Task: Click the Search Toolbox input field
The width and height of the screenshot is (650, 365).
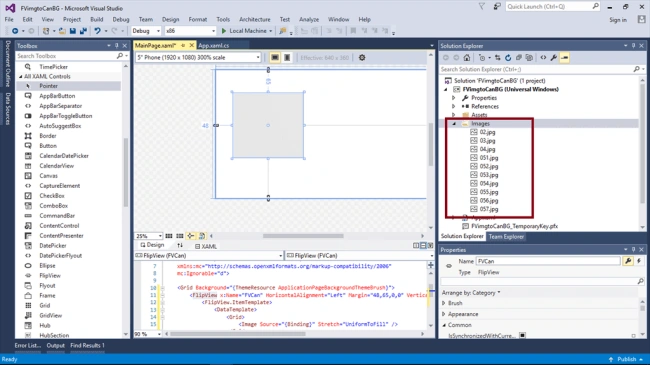Action: pyautogui.click(x=66, y=56)
